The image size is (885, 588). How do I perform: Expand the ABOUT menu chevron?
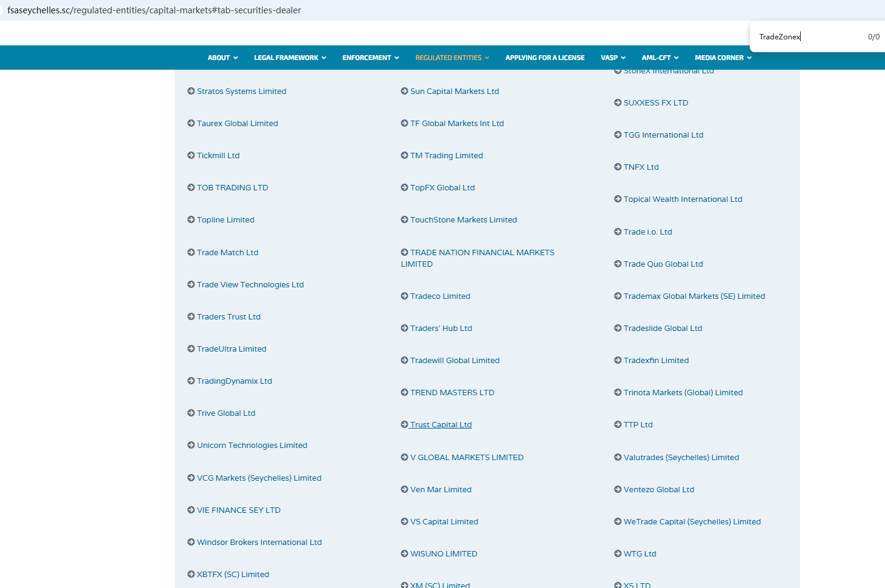pos(236,58)
